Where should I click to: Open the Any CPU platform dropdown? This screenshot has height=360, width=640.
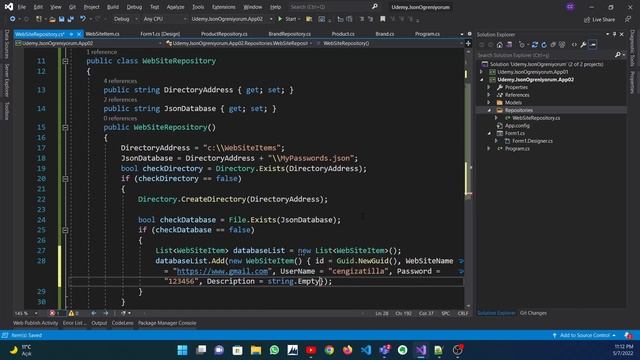[164, 19]
